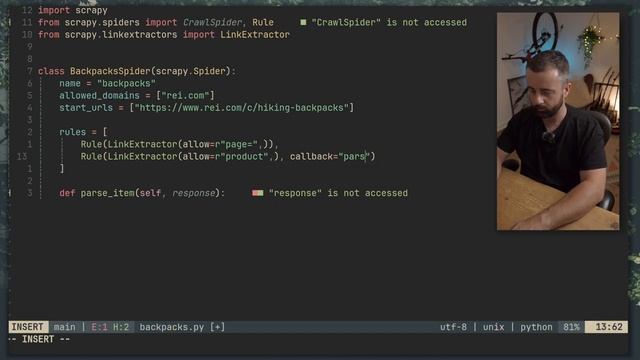Image resolution: width=640 pixels, height=360 pixels.
Task: Click the "backpacks" name string
Action: (x=127, y=83)
